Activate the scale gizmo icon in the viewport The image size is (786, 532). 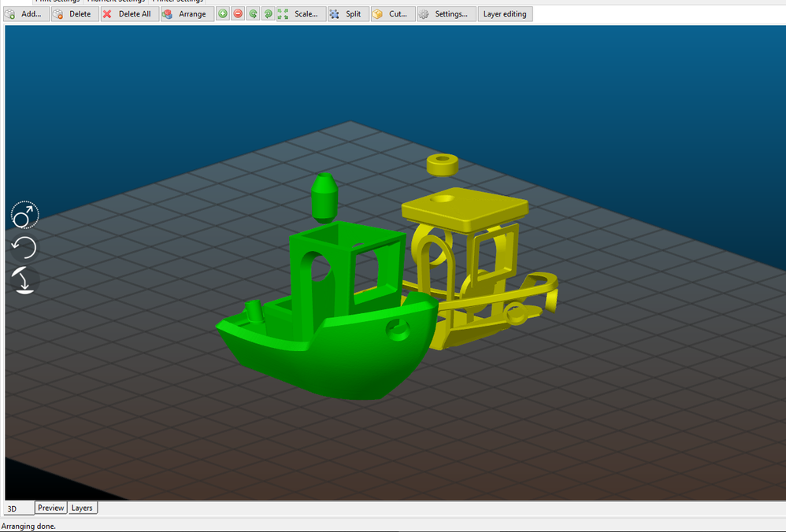click(x=24, y=216)
